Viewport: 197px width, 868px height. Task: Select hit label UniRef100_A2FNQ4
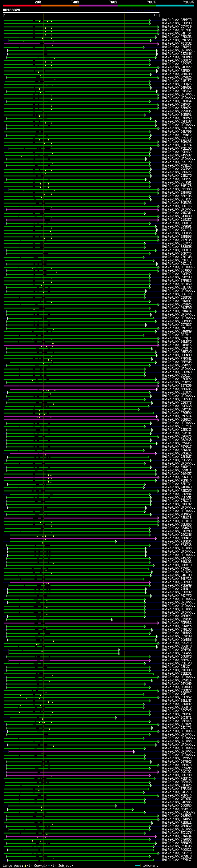click(x=177, y=71)
